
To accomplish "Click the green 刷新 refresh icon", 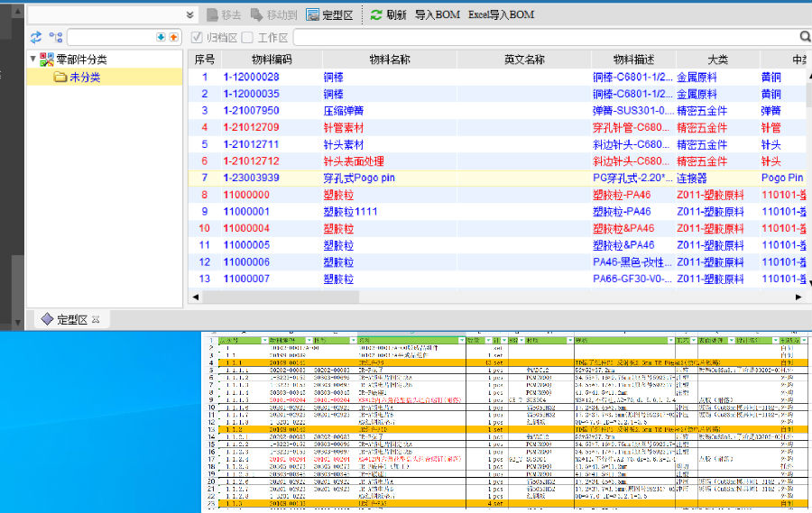I will point(376,14).
